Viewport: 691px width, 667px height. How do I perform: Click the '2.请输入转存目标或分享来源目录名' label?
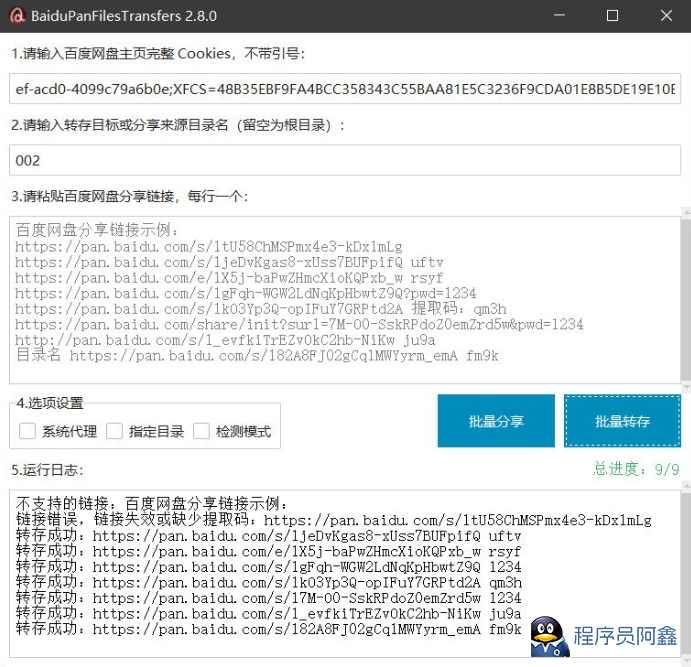pos(178,125)
